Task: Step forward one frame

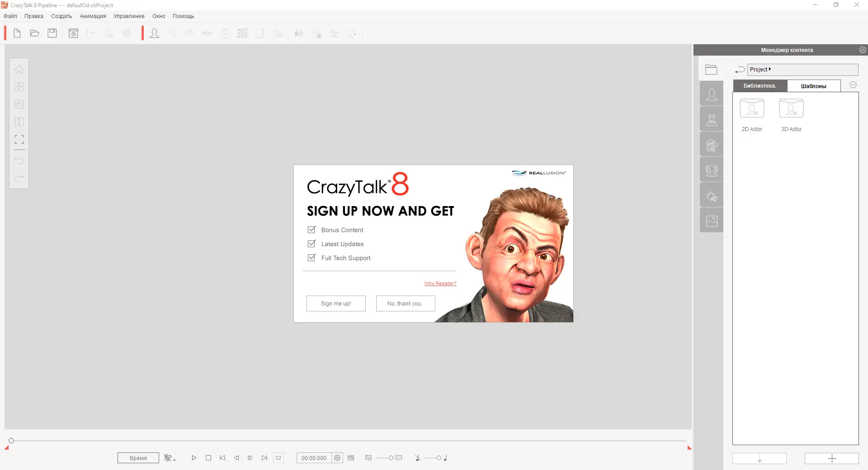Action: click(250, 458)
